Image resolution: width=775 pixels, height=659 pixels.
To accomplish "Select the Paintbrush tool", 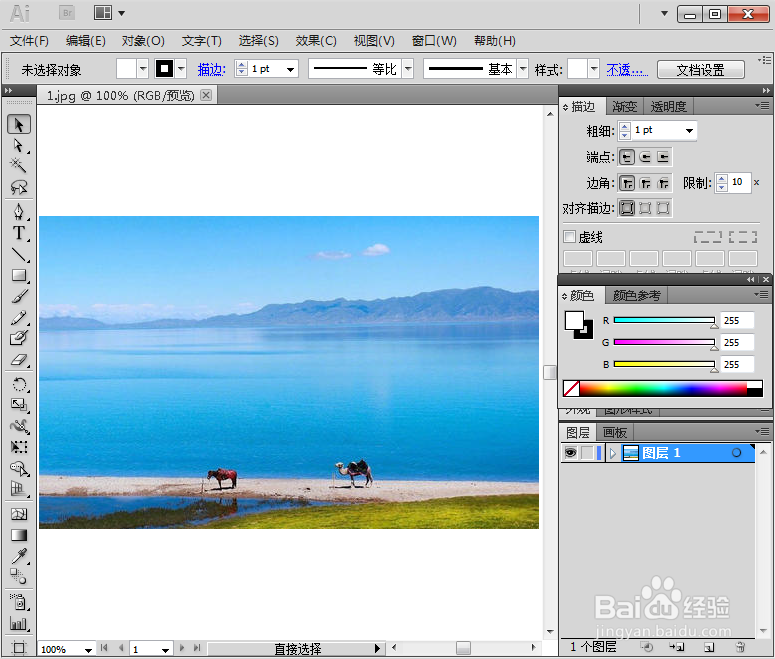I will point(19,297).
